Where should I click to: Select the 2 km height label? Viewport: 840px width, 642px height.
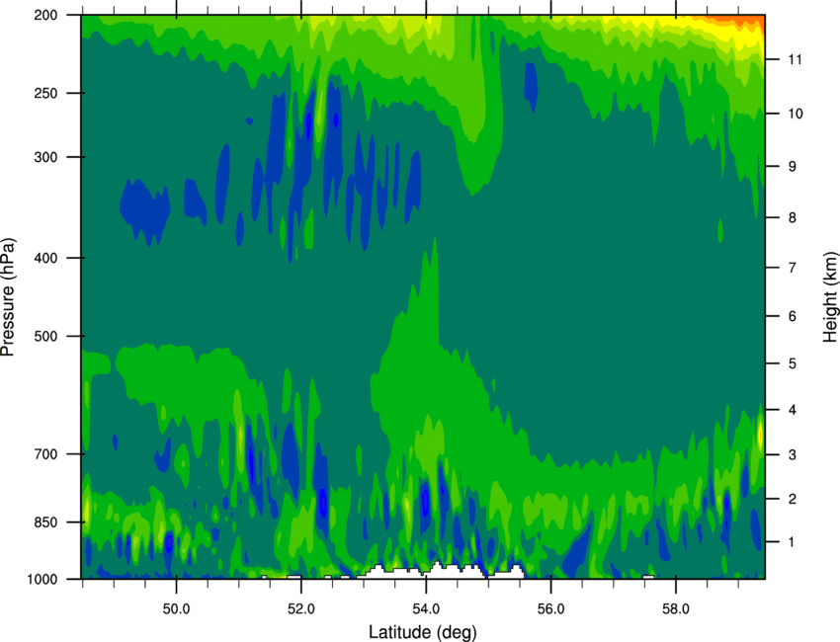pos(793,499)
